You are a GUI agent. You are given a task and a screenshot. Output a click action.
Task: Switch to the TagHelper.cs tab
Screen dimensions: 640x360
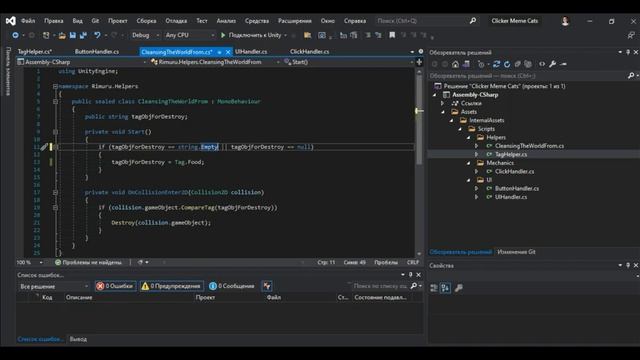pyautogui.click(x=35, y=52)
